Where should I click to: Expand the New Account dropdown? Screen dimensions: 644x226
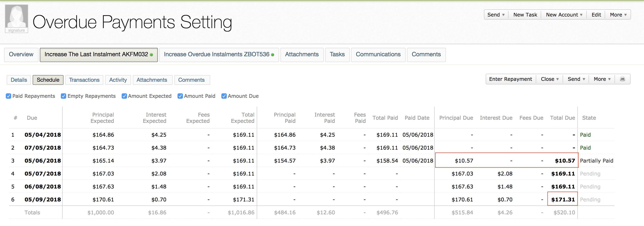pos(564,15)
